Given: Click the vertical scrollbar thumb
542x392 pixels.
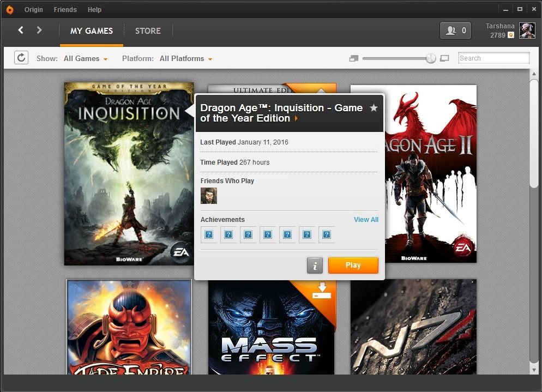Looking at the screenshot, I should pos(534,133).
